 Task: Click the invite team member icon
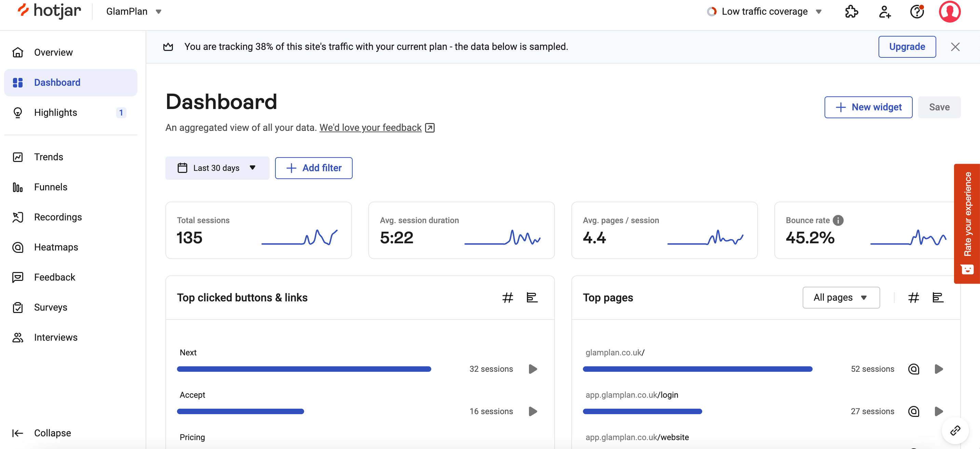tap(885, 11)
